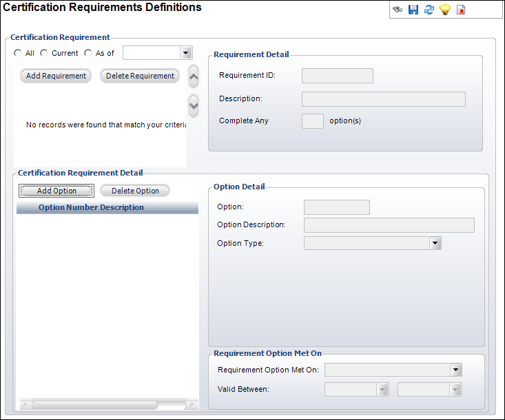Click the Requirement ID input field
Image resolution: width=505 pixels, height=420 pixels.
338,76
